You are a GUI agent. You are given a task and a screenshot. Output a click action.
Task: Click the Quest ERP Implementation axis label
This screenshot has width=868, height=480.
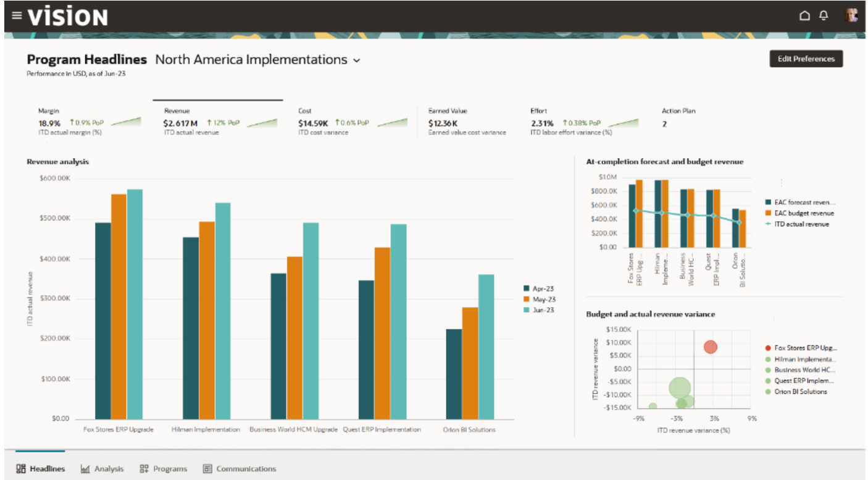pyautogui.click(x=382, y=429)
